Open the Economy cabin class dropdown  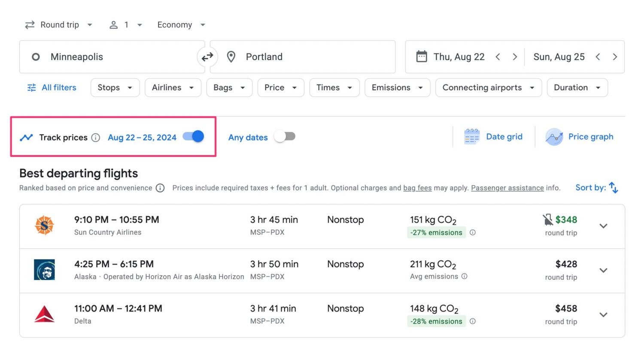[x=180, y=24]
